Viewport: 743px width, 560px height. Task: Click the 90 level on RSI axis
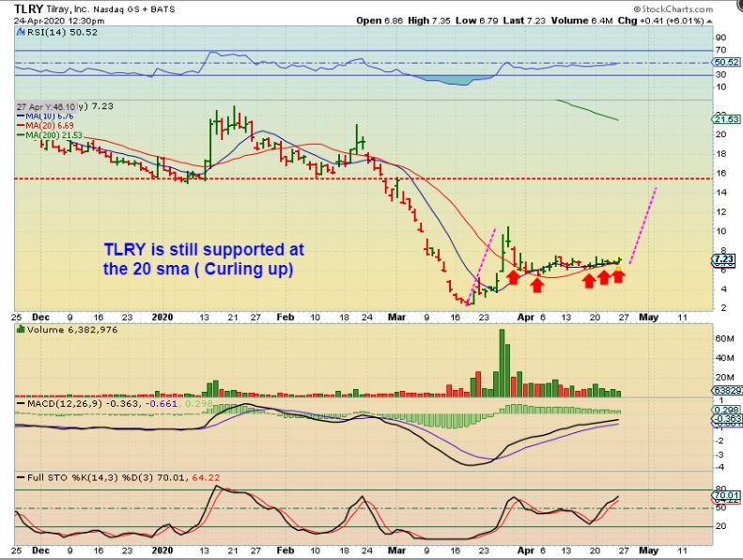tap(720, 38)
